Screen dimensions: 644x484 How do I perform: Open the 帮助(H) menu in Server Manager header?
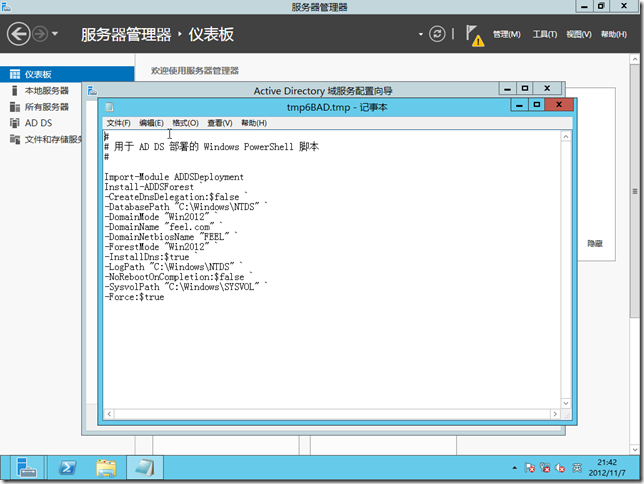[x=614, y=35]
